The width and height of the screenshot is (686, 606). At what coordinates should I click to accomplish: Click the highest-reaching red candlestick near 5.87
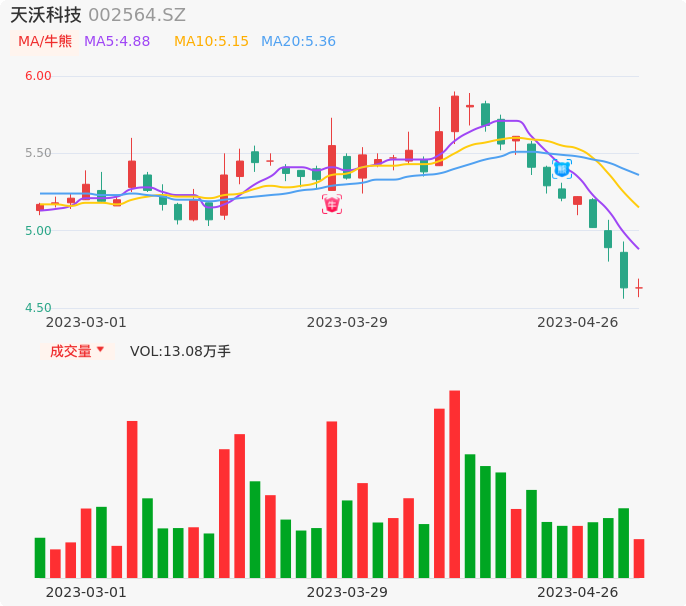coord(455,114)
